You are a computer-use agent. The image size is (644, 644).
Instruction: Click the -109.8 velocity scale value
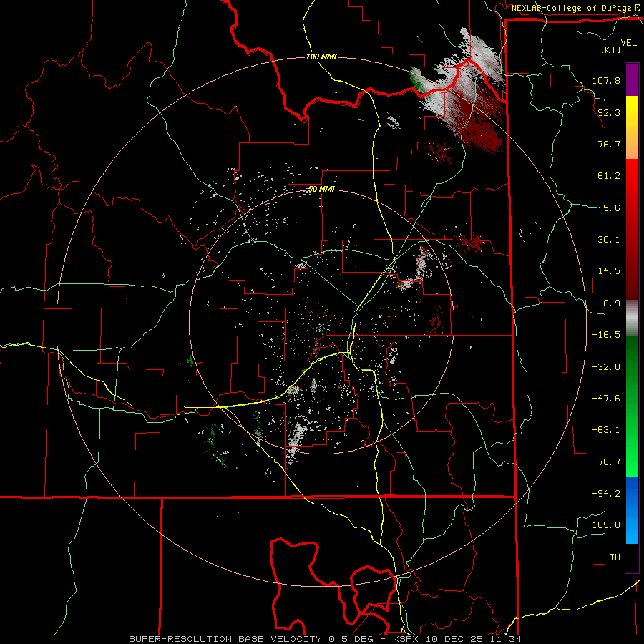point(603,525)
